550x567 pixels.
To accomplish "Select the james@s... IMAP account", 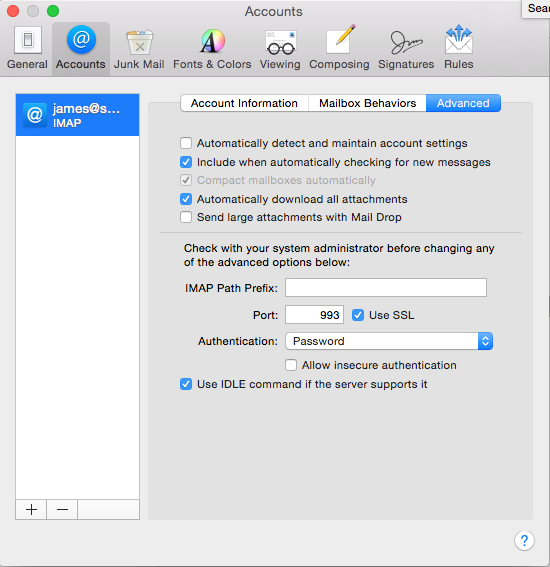I will 77,115.
